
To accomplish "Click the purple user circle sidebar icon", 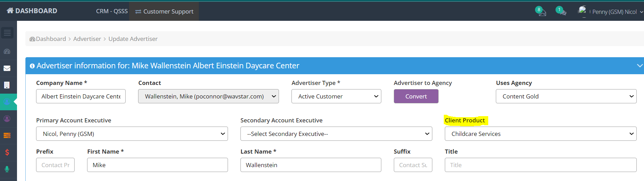I will pos(7,119).
